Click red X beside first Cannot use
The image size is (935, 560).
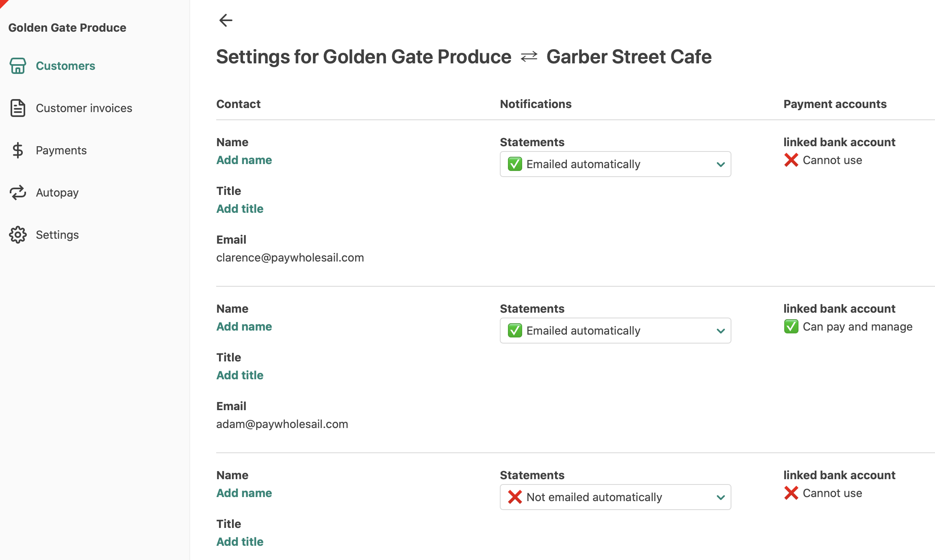(791, 160)
